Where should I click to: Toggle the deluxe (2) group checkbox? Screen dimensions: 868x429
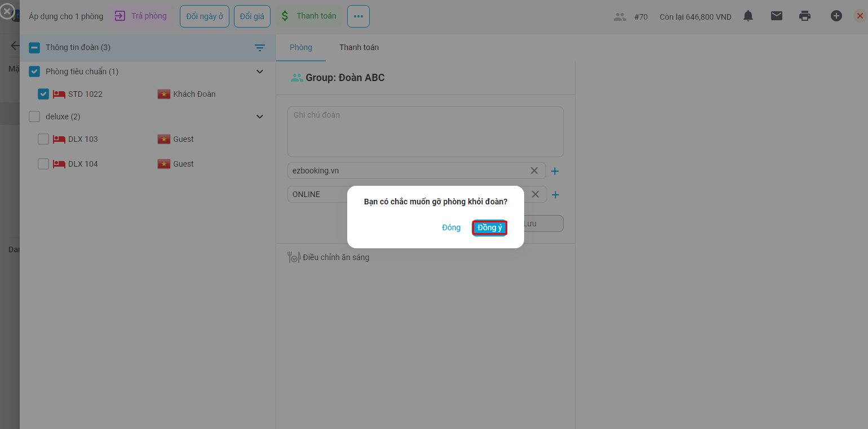pyautogui.click(x=34, y=117)
